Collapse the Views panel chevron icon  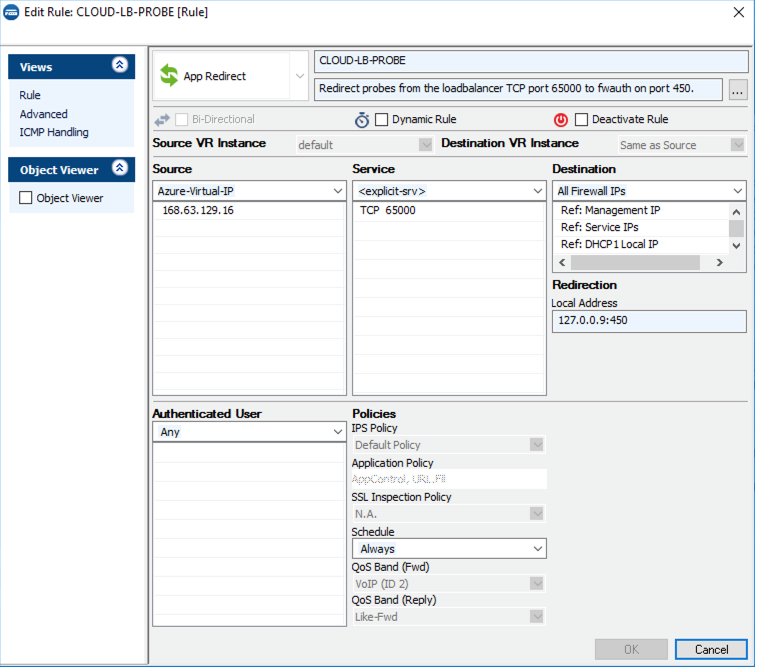pyautogui.click(x=120, y=65)
